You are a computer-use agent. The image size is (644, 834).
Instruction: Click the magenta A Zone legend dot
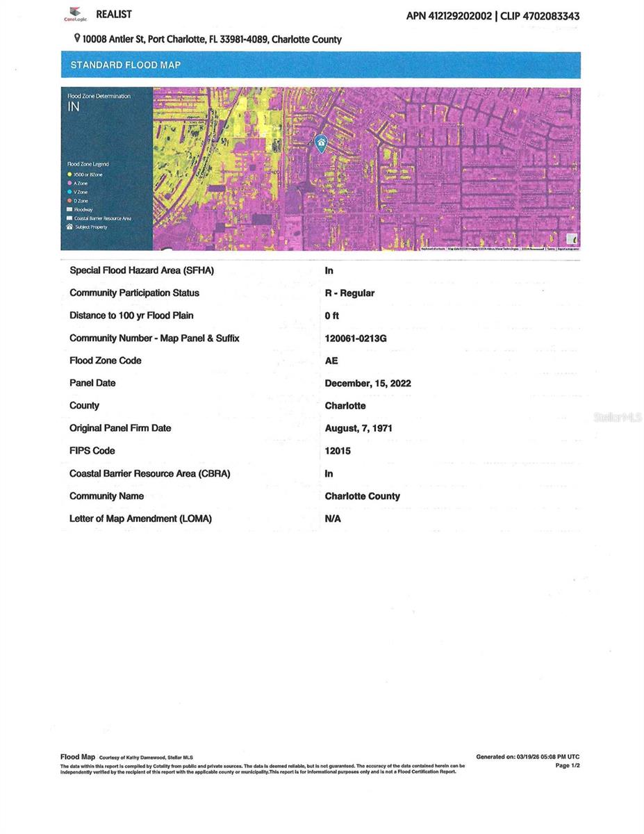click(69, 183)
